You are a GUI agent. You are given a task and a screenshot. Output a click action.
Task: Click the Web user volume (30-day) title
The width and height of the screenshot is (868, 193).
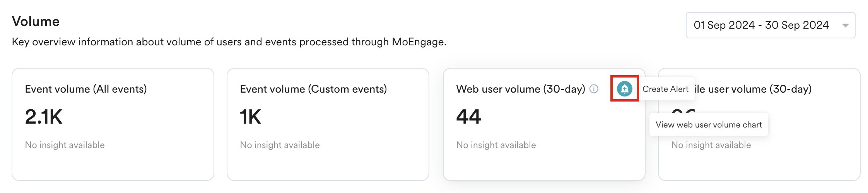click(x=520, y=89)
